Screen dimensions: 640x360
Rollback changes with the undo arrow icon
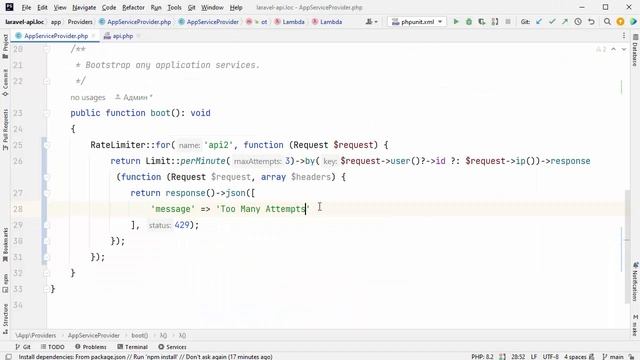pyautogui.click(x=591, y=22)
